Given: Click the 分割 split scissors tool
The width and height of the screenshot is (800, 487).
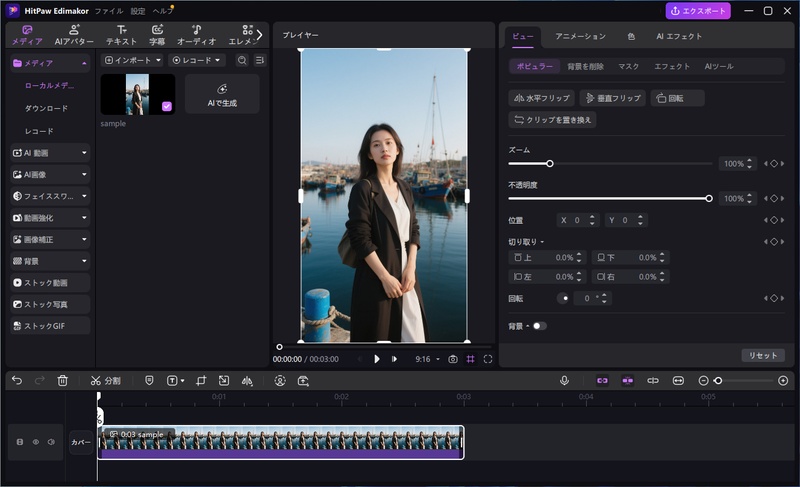Looking at the screenshot, I should click(106, 380).
